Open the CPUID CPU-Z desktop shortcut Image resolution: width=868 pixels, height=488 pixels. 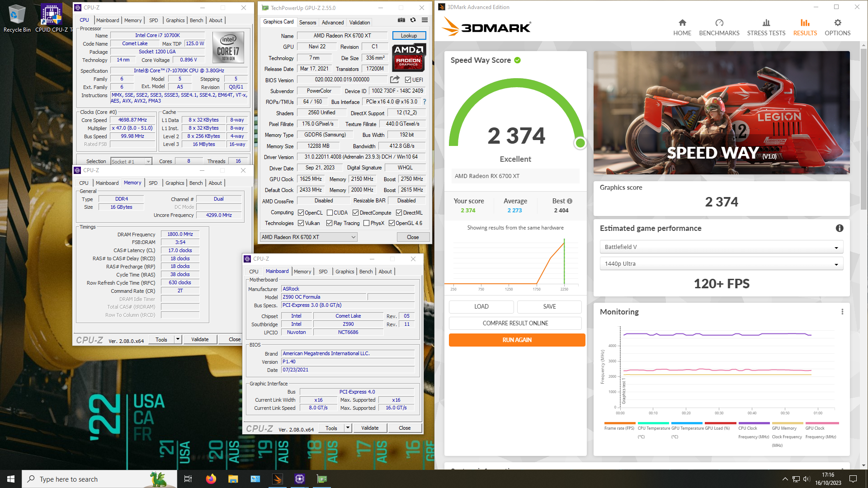tap(52, 18)
